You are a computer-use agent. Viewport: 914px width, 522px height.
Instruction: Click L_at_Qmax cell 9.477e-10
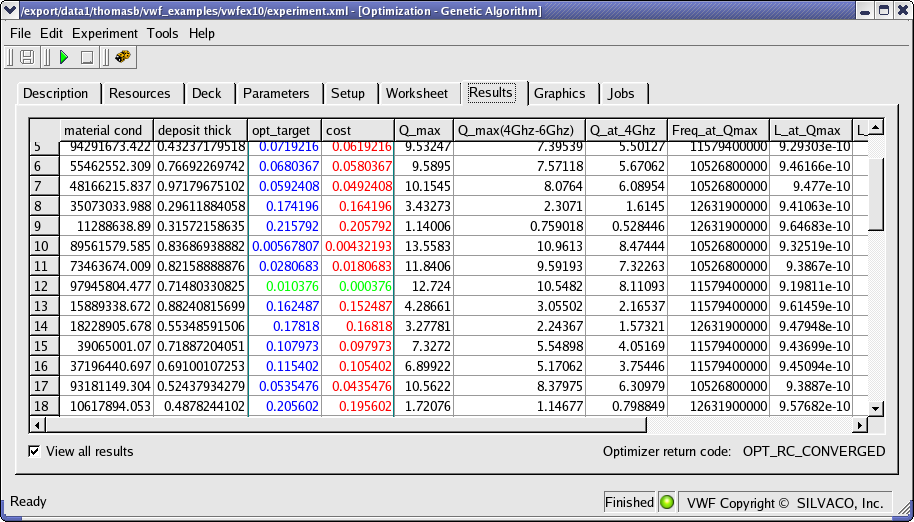point(811,186)
